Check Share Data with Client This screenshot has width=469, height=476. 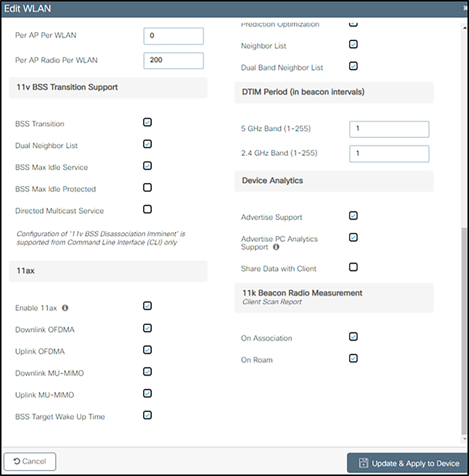(x=353, y=267)
